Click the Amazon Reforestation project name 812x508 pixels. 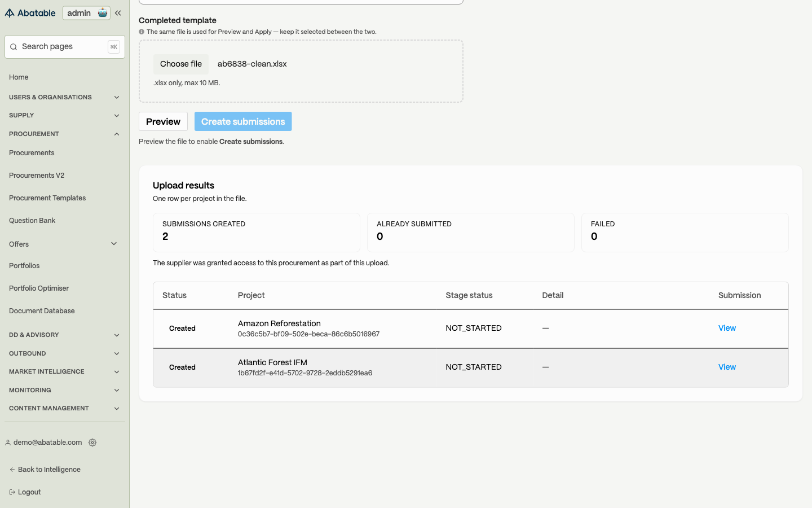[279, 323]
